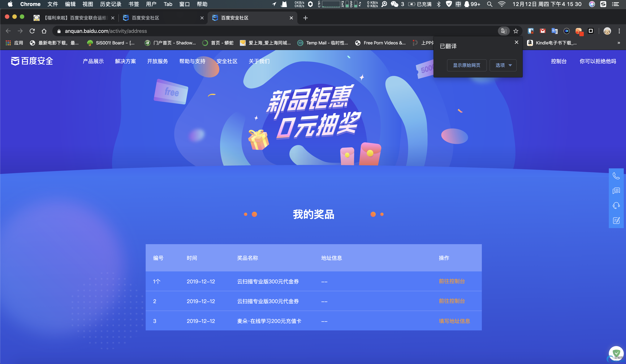Image resolution: width=626 pixels, height=364 pixels.
Task: Open the Gmail extension icon
Action: coord(543,31)
